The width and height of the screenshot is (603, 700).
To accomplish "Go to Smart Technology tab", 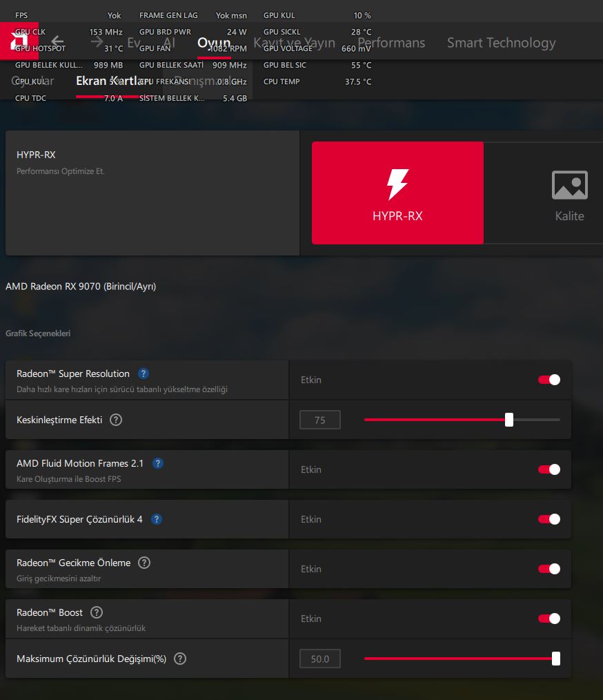I will [502, 43].
